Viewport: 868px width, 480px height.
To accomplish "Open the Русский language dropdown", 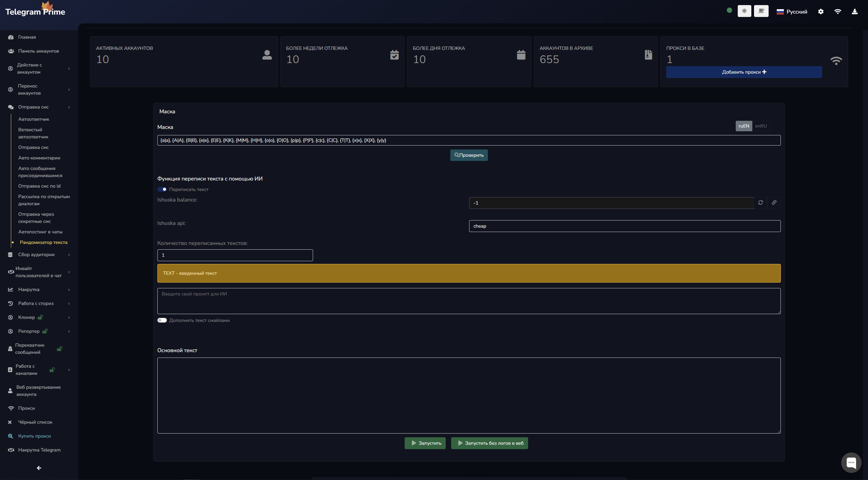I will coord(792,12).
